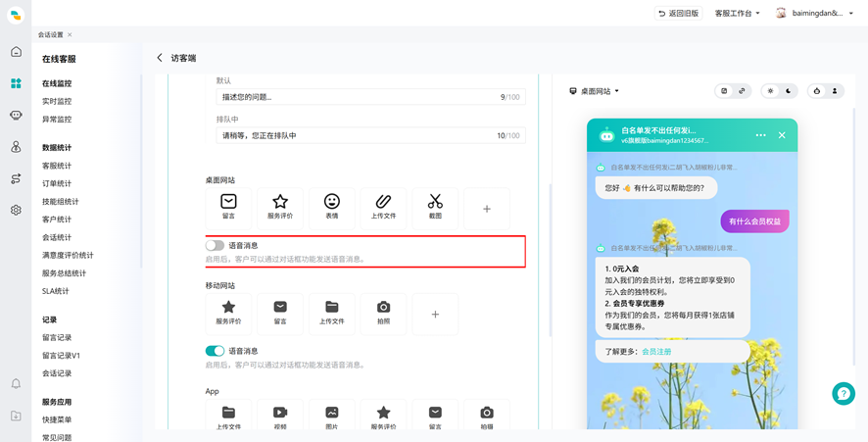Switch preview to human agent view
868x442 pixels.
(835, 91)
